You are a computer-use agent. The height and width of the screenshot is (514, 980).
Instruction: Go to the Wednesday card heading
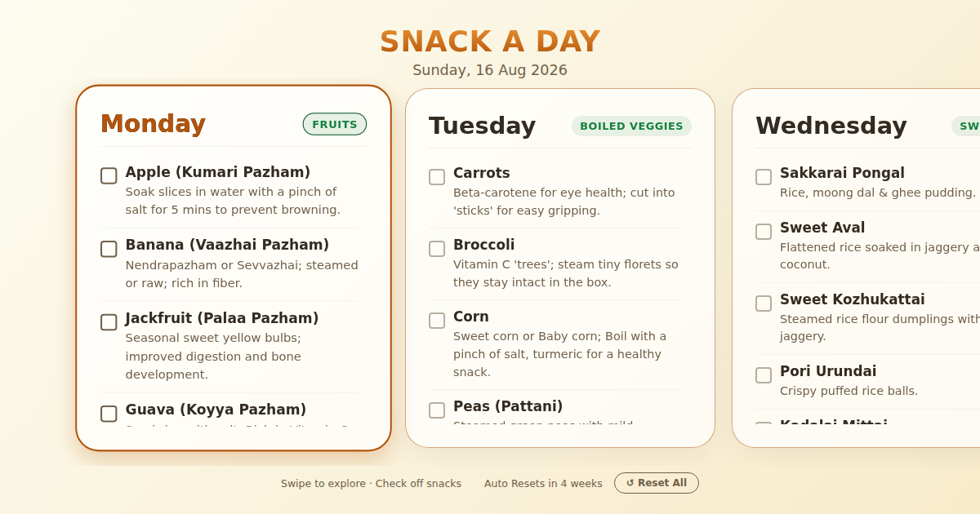[831, 126]
